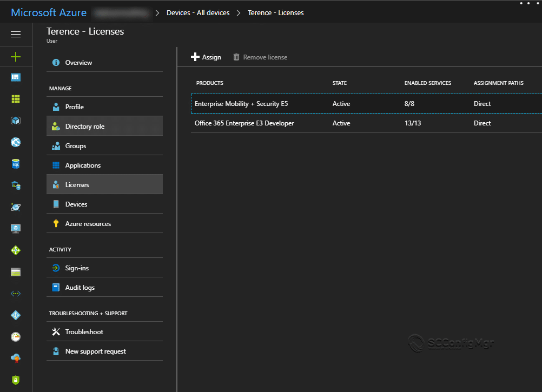Click the Overview info icon
Image resolution: width=542 pixels, height=392 pixels.
[x=56, y=63]
